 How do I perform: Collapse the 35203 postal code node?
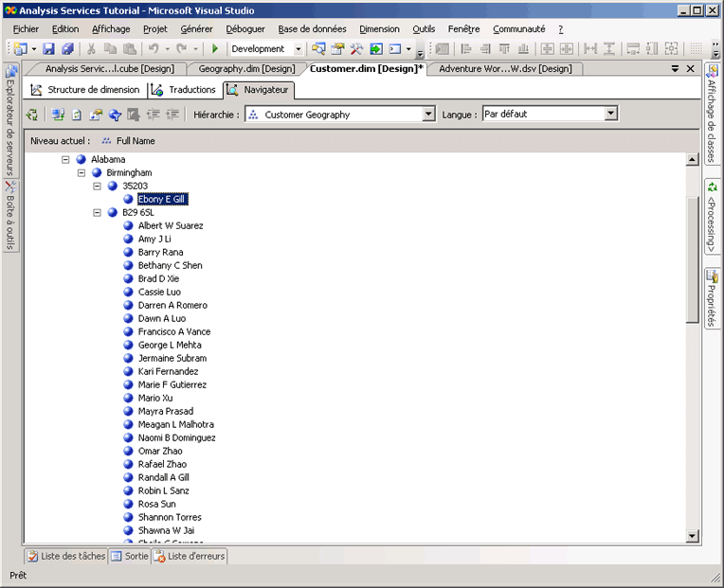97,187
